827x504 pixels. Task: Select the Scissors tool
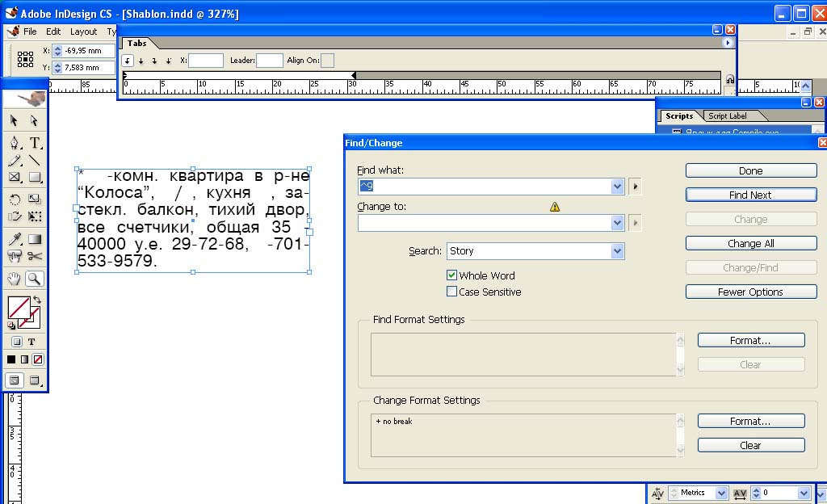click(x=35, y=256)
